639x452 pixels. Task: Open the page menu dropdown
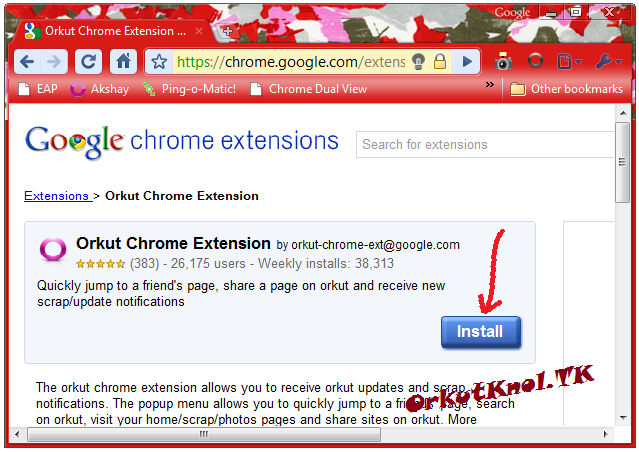click(x=569, y=62)
